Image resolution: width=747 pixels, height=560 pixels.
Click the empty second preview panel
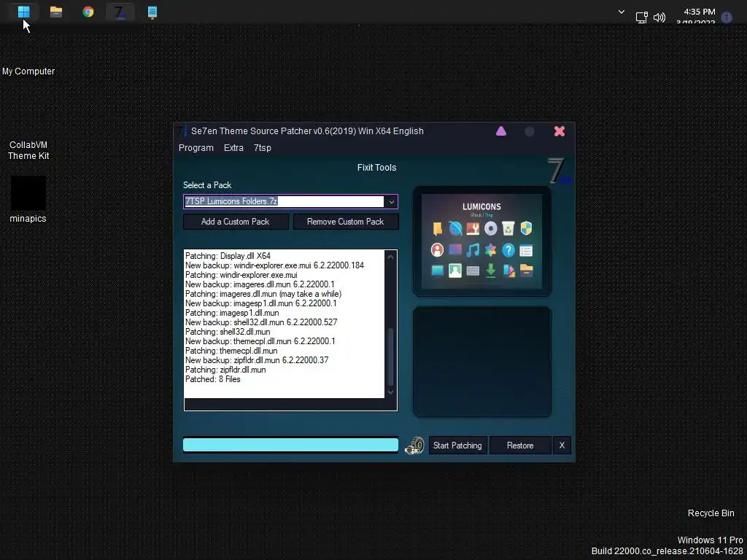pyautogui.click(x=482, y=362)
